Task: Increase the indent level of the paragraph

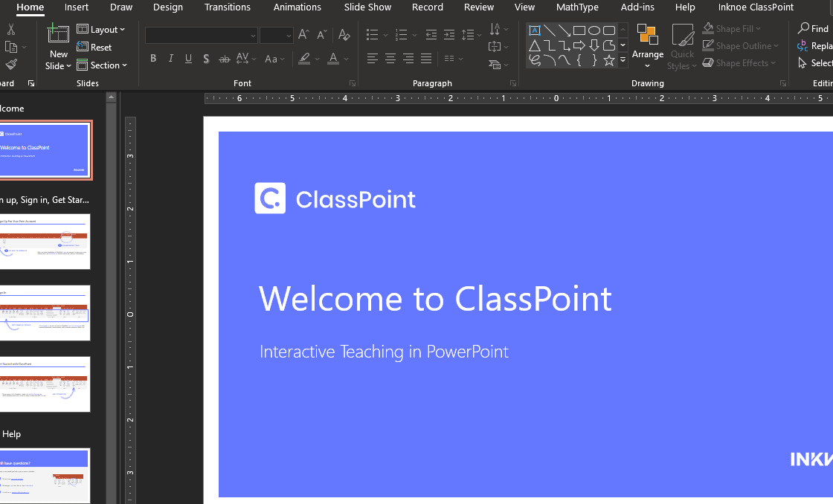Action: (448, 33)
